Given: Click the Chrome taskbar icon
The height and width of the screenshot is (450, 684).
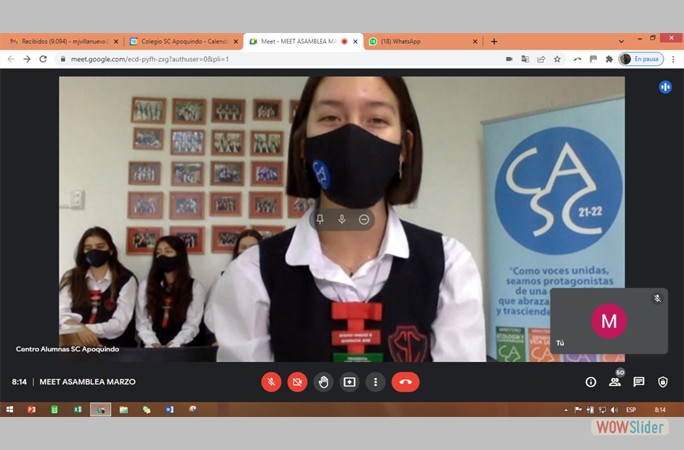Looking at the screenshot, I should (101, 409).
